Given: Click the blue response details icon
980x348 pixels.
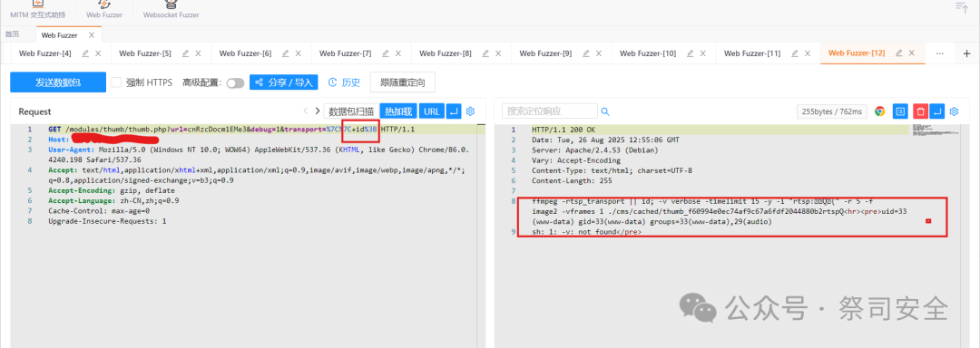Looking at the screenshot, I should click(901, 111).
